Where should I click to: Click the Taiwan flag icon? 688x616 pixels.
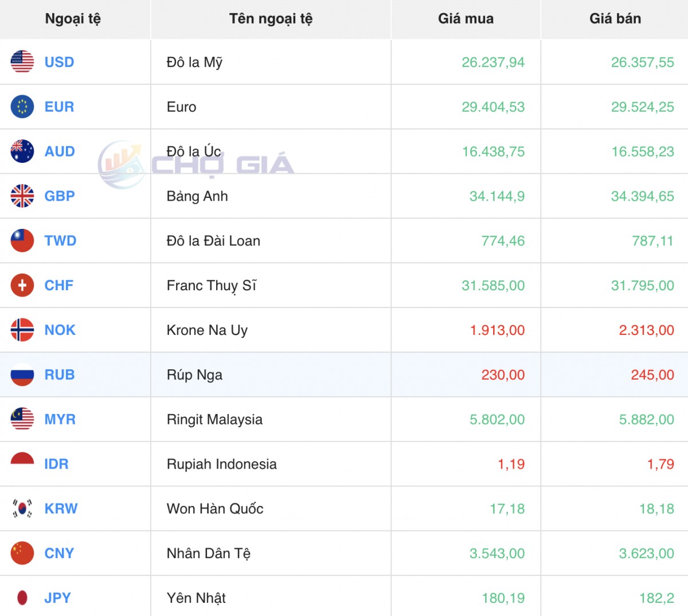pos(22,241)
